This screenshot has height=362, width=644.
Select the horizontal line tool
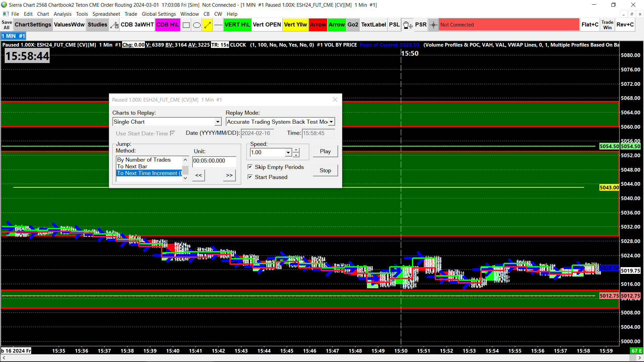(x=218, y=25)
